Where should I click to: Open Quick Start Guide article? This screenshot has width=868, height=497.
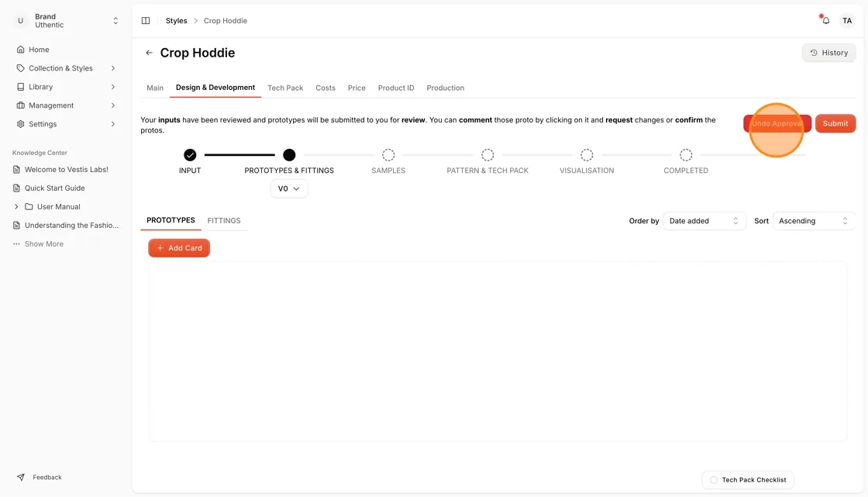54,188
